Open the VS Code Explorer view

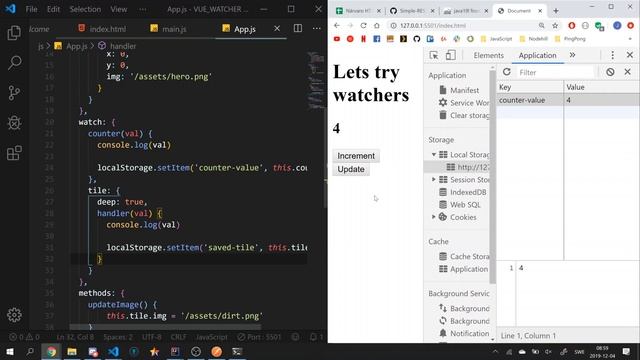14,33
